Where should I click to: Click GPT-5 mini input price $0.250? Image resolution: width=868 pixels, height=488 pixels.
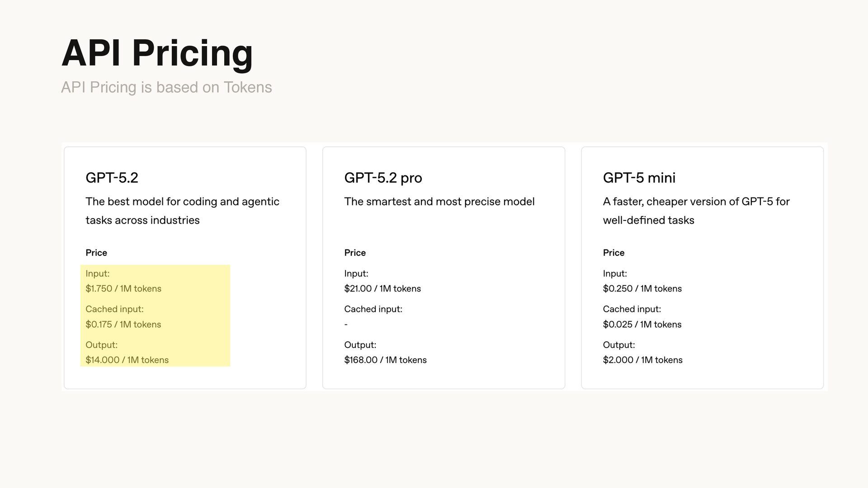click(642, 289)
